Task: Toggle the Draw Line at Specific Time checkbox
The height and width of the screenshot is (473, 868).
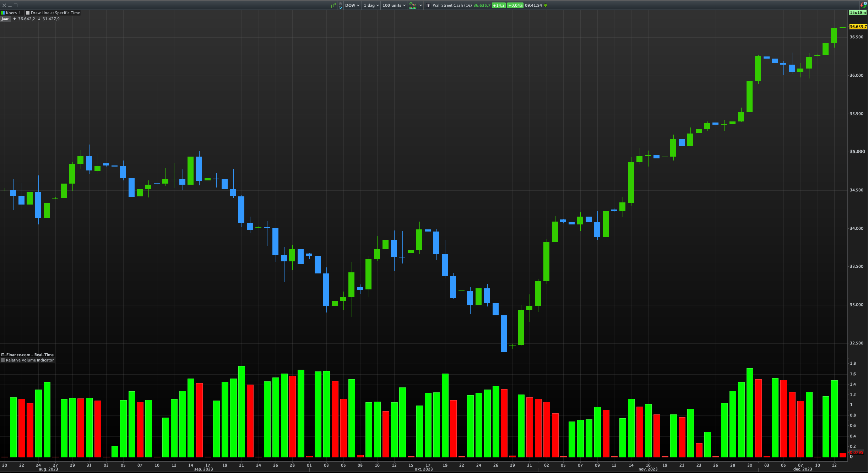Action: coord(28,13)
